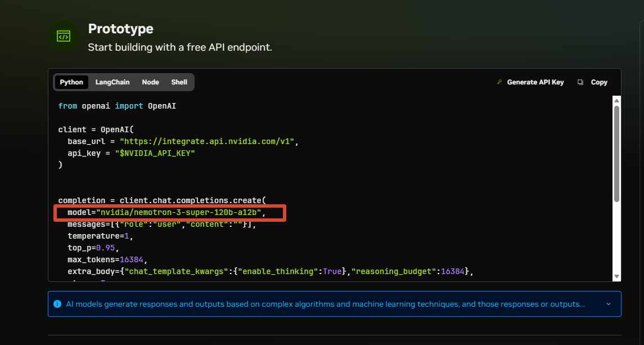
Task: Click the enable_thinking True value
Action: click(x=332, y=271)
